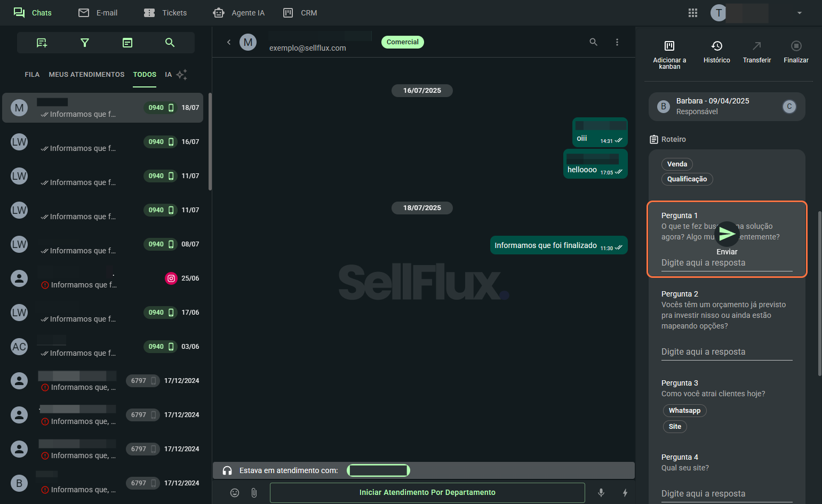Viewport: 822px width, 504px height.
Task: Click the Pergunta 4 answer field
Action: click(727, 494)
